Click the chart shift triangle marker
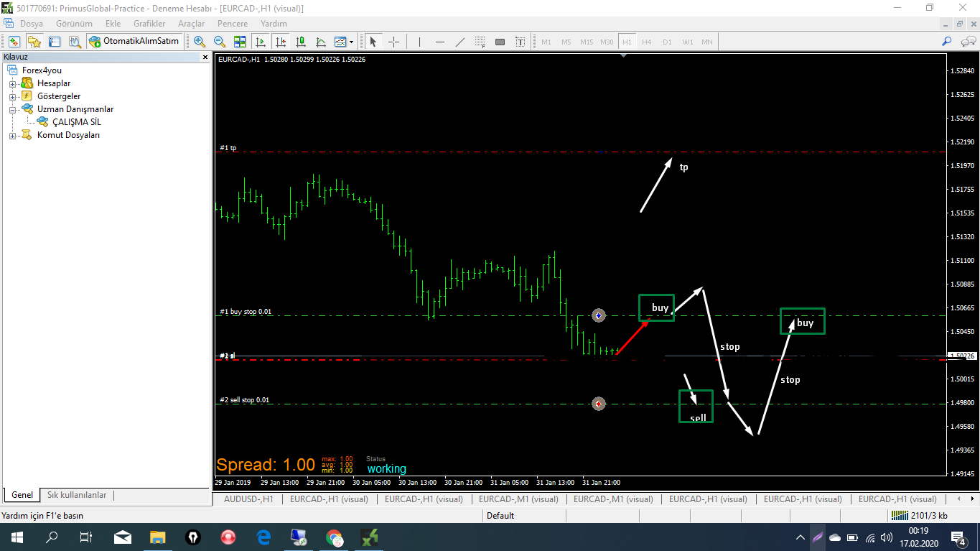Image resolution: width=980 pixels, height=551 pixels. [623, 55]
